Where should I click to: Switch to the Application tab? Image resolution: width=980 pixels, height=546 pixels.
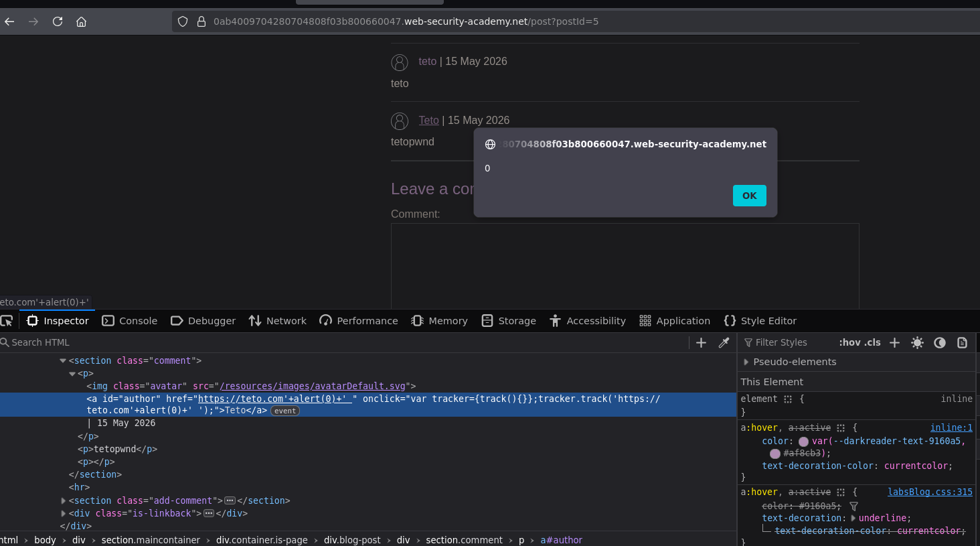coord(675,321)
